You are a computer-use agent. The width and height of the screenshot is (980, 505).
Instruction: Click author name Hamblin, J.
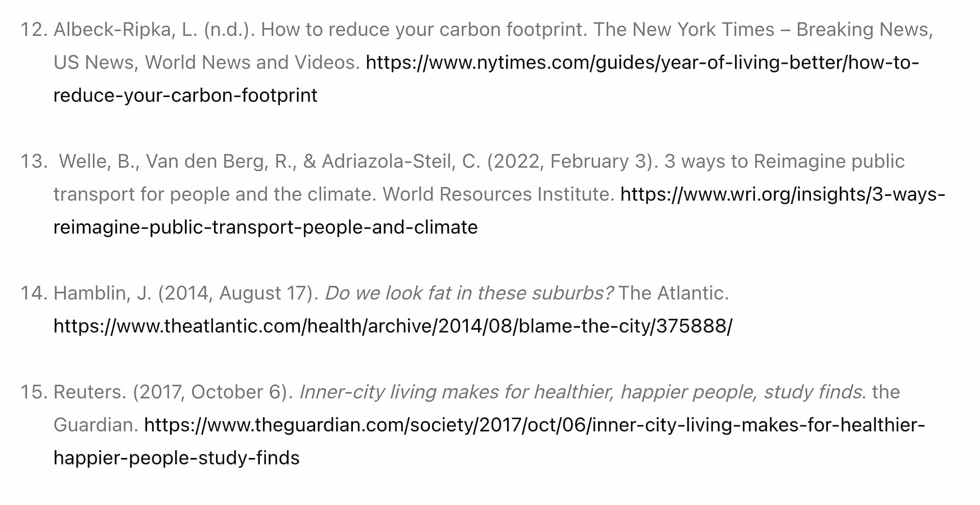coord(103,293)
